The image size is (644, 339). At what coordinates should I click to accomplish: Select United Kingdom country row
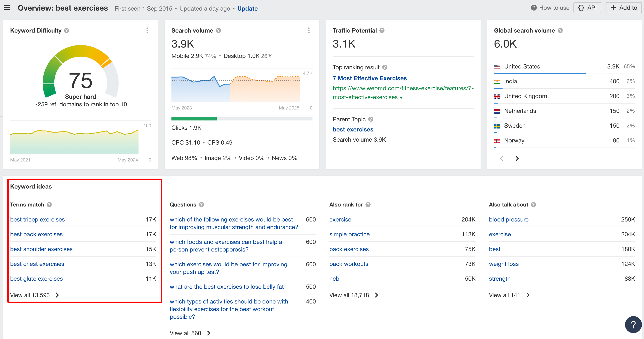click(x=564, y=96)
